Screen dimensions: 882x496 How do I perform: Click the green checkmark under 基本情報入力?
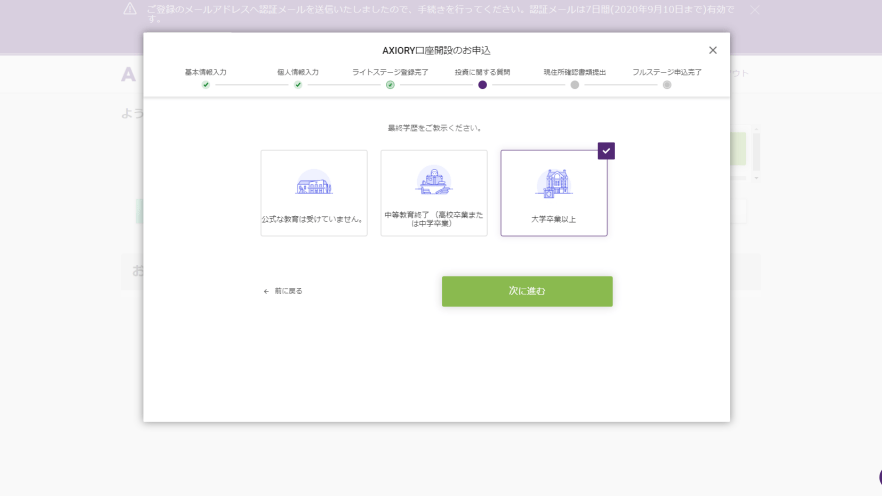tap(206, 85)
